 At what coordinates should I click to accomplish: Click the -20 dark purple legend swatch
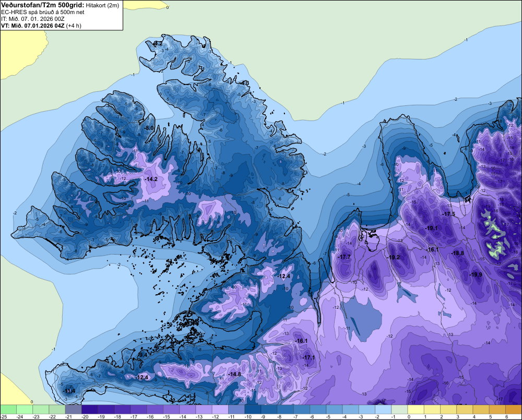90,409
